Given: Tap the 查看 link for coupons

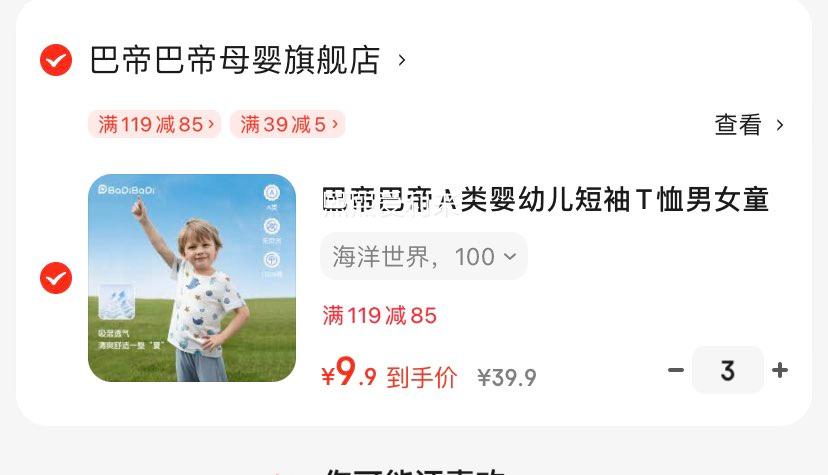Looking at the screenshot, I should coord(738,125).
